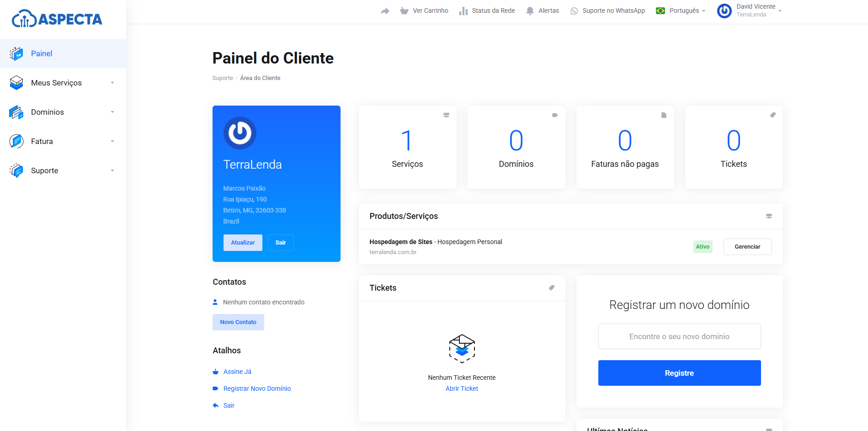
Task: Focus the new domain search field
Action: coord(679,336)
